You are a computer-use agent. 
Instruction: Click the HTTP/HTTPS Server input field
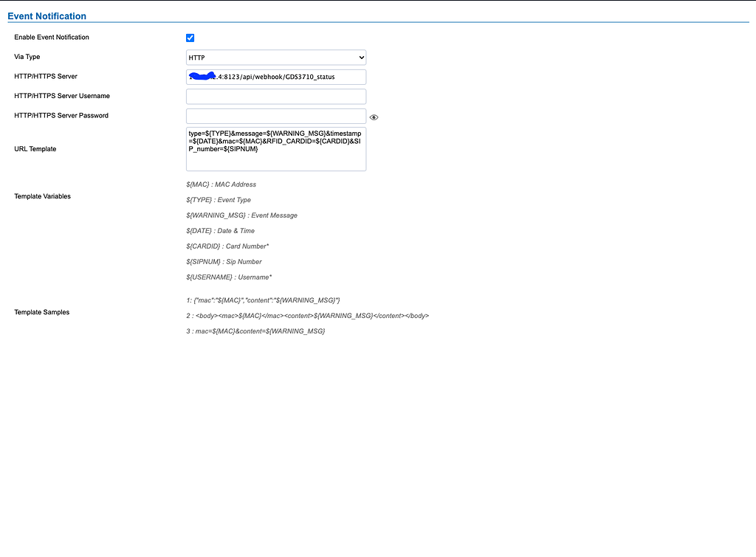click(x=275, y=76)
